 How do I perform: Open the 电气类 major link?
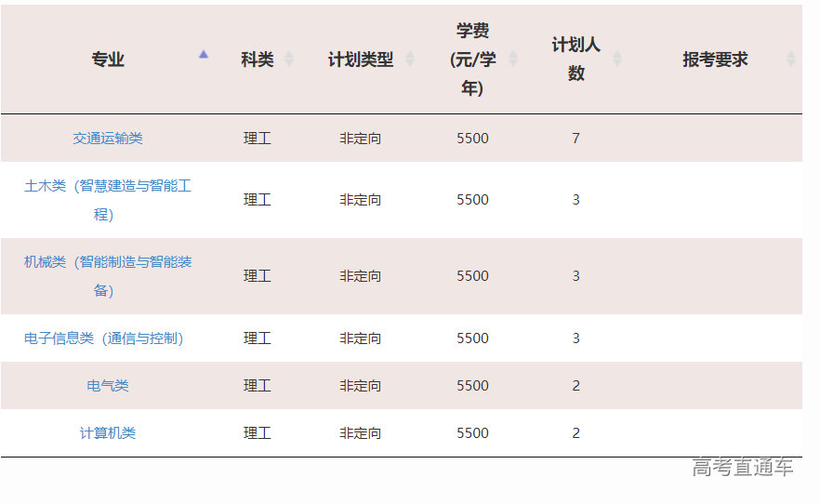coord(108,386)
